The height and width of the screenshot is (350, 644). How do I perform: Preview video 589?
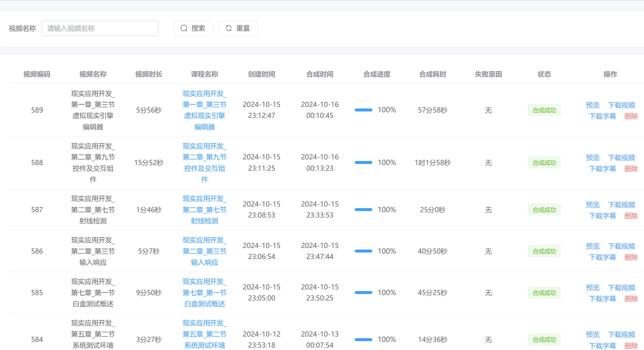click(x=593, y=105)
